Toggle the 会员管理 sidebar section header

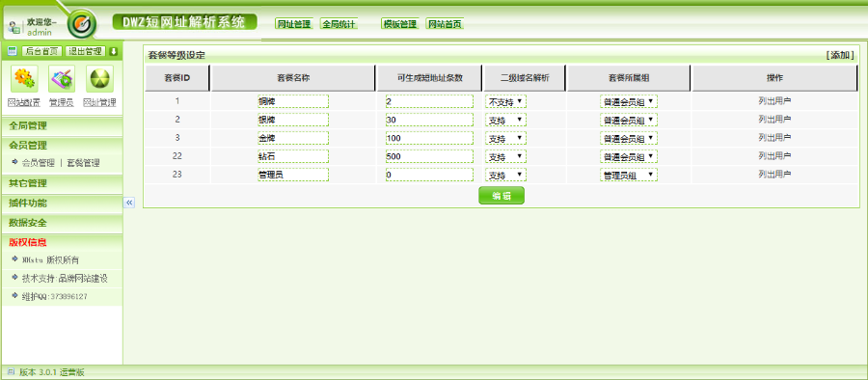tap(62, 145)
